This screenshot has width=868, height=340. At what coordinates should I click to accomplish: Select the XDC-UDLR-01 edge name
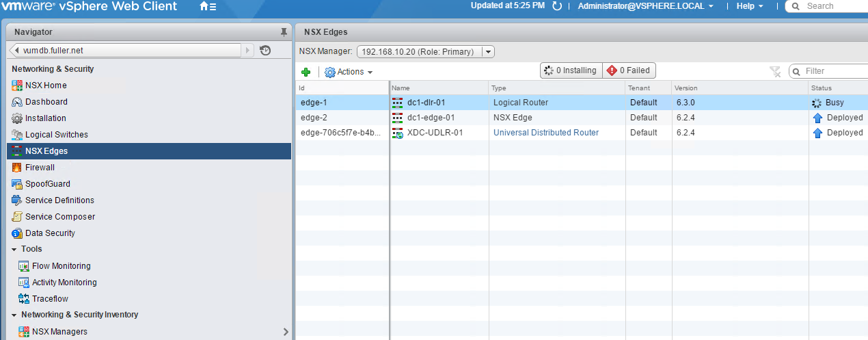(435, 133)
